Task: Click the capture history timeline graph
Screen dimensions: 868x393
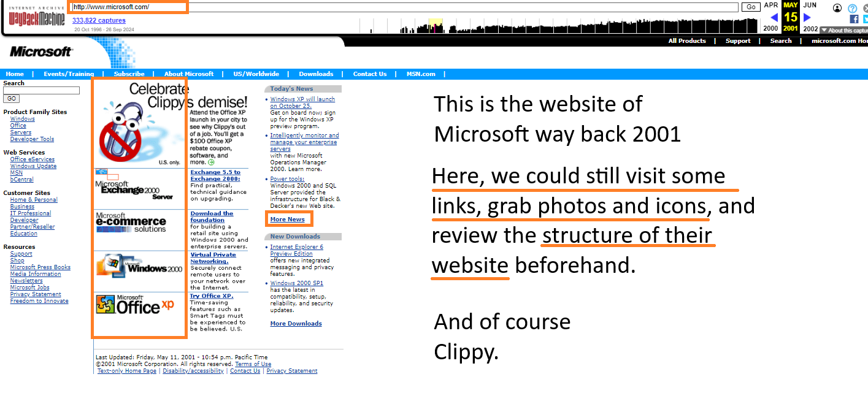Action: [559, 25]
